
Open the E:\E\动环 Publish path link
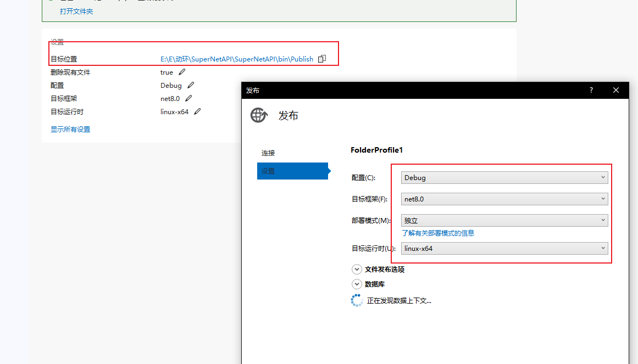[237, 59]
